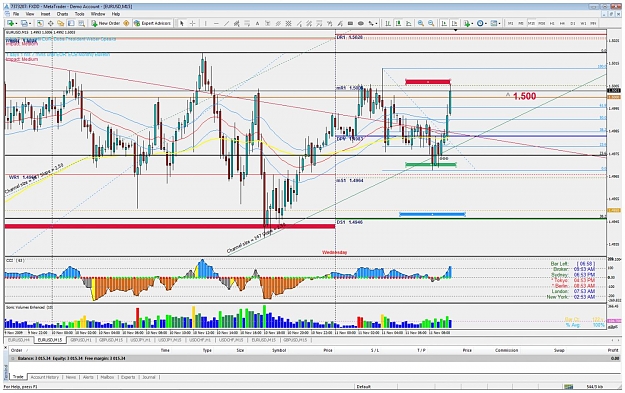
Task: Toggle the M15 timeframe button
Action: click(x=531, y=23)
